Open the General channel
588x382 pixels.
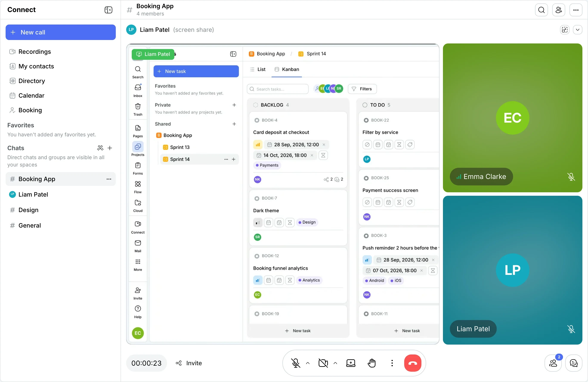click(60, 225)
